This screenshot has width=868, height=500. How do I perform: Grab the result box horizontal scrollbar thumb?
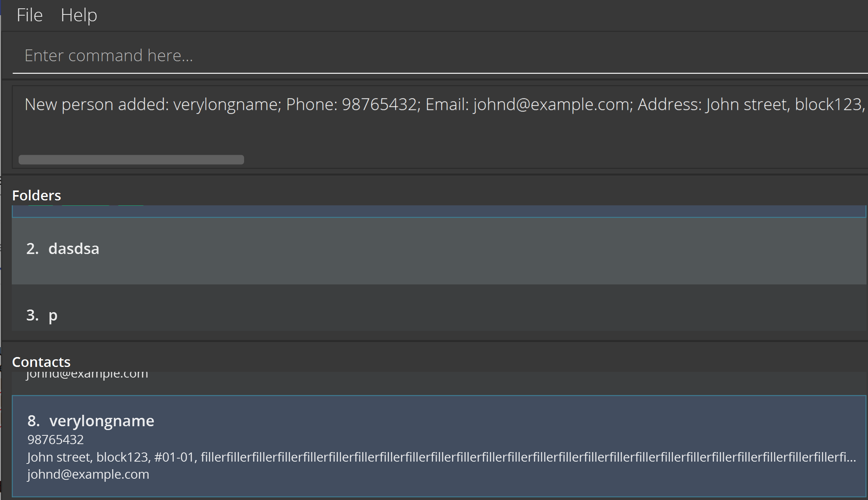131,160
